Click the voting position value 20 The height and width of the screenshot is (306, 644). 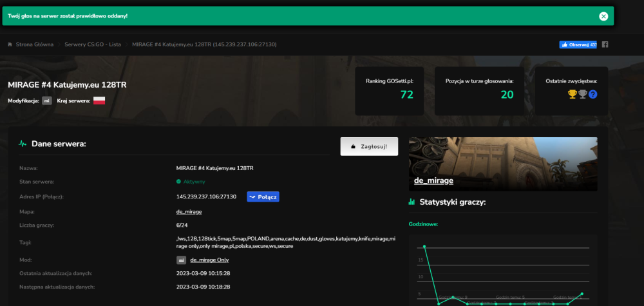tap(507, 95)
